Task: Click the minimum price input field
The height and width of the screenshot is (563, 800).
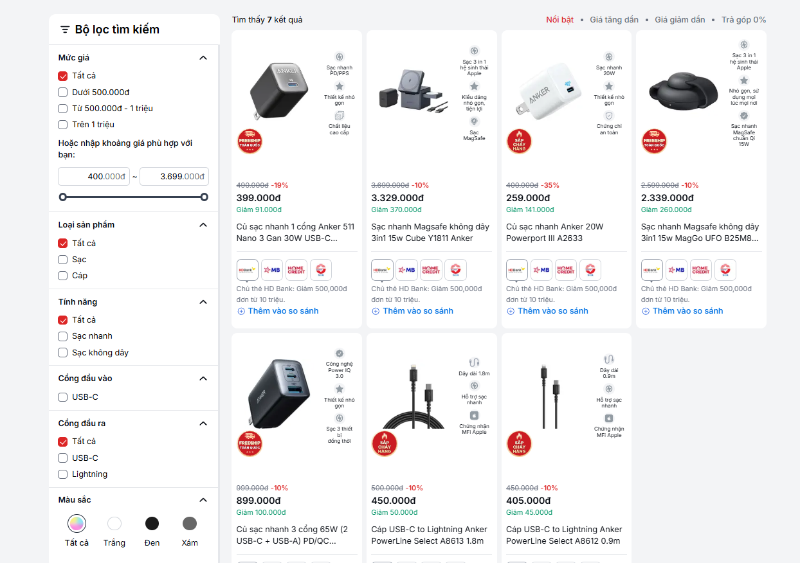Action: click(x=95, y=176)
